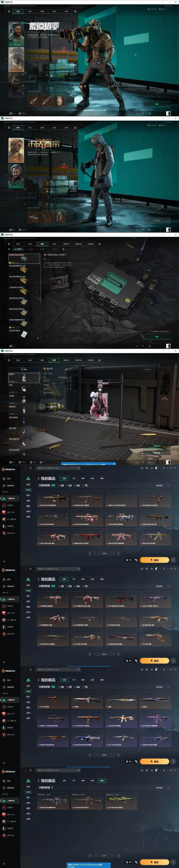Open 藏品 in the page 1/1 left navigation
Screen dimensions: 179x868
(28, 808)
